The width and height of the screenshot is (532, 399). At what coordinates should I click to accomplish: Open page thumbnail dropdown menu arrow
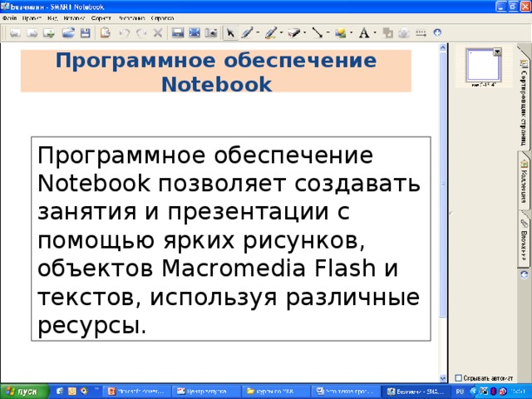pyautogui.click(x=497, y=52)
